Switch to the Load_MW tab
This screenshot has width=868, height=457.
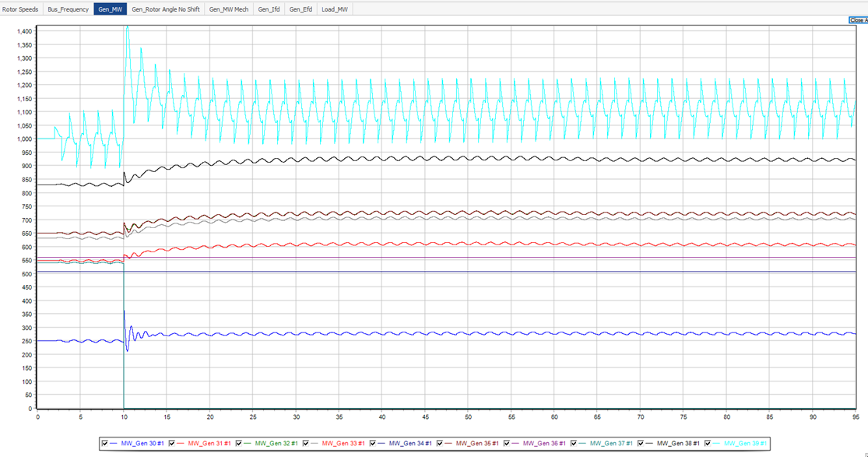(335, 9)
